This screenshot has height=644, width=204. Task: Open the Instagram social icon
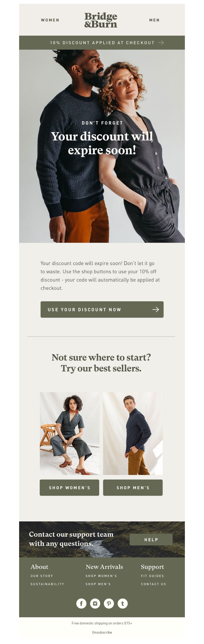95,603
